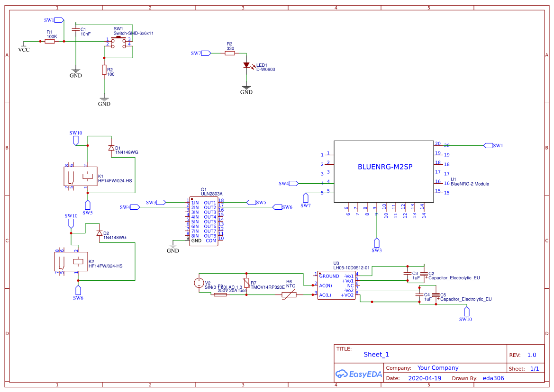Click the EasyEDA logo in the title block
This screenshot has width=554, height=392.
pyautogui.click(x=359, y=374)
